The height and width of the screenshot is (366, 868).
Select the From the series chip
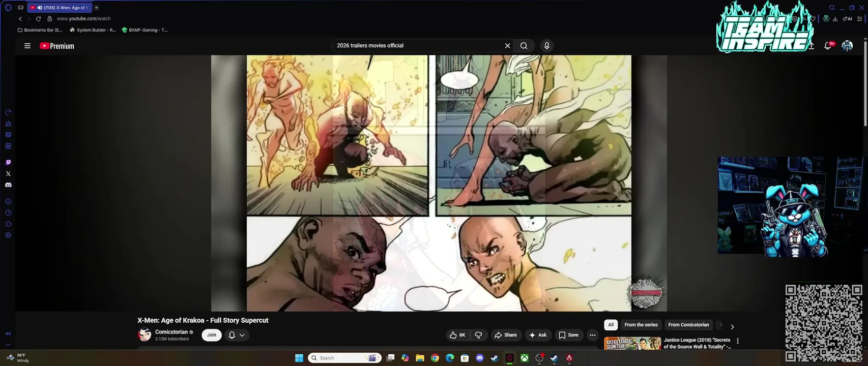641,325
